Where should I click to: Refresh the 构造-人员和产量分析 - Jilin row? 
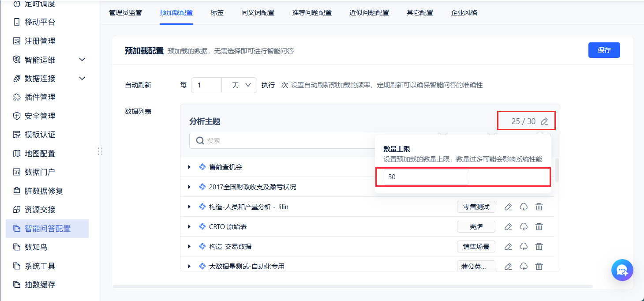point(524,207)
